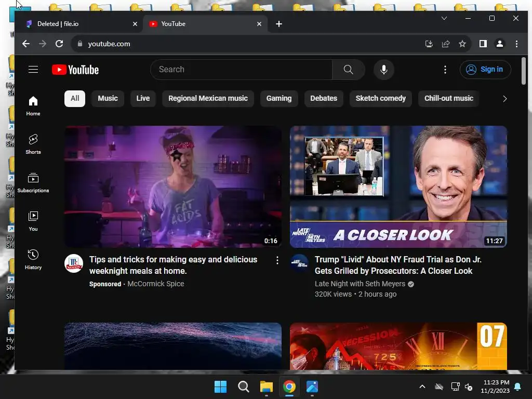Open the You section in sidebar

tap(33, 221)
